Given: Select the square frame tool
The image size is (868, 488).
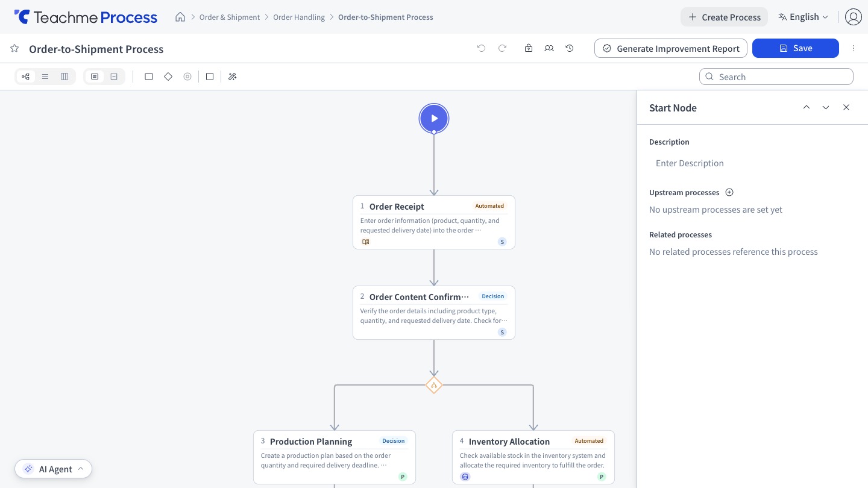Looking at the screenshot, I should click(210, 77).
